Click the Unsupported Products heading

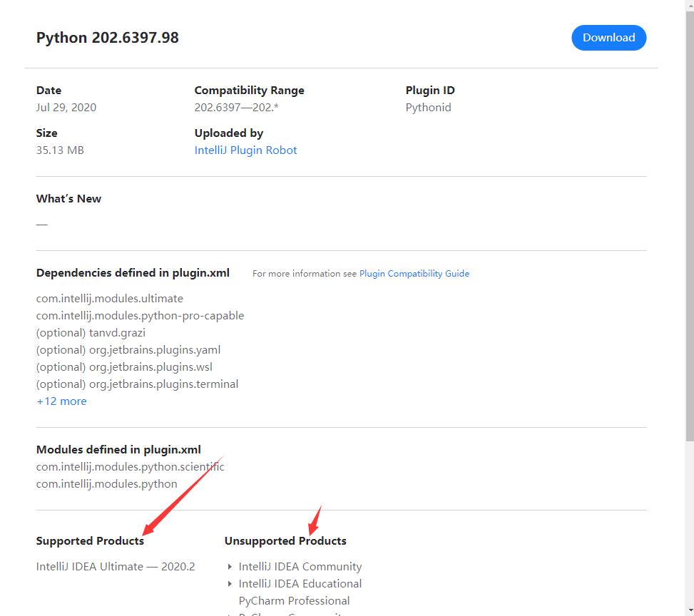(x=285, y=541)
